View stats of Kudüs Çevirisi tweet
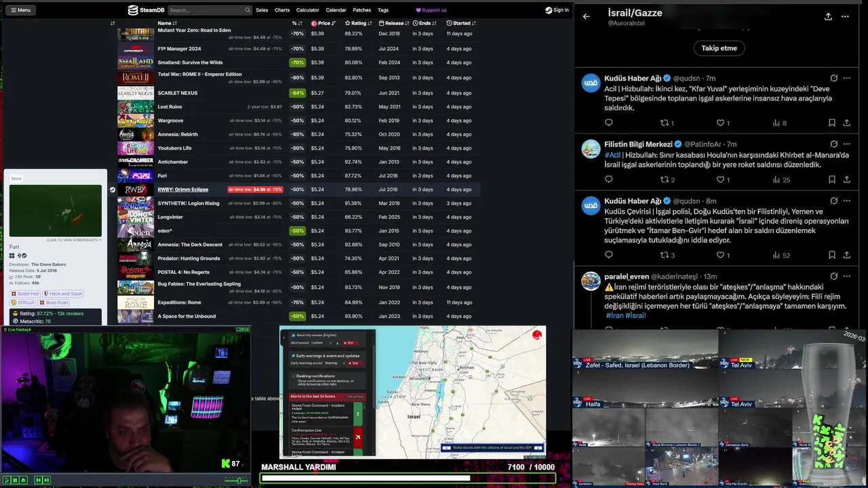This screenshot has width=868, height=488. pos(781,255)
